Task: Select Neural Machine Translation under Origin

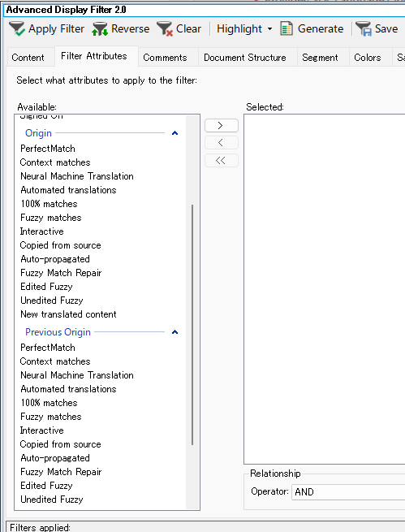Action: [x=77, y=176]
